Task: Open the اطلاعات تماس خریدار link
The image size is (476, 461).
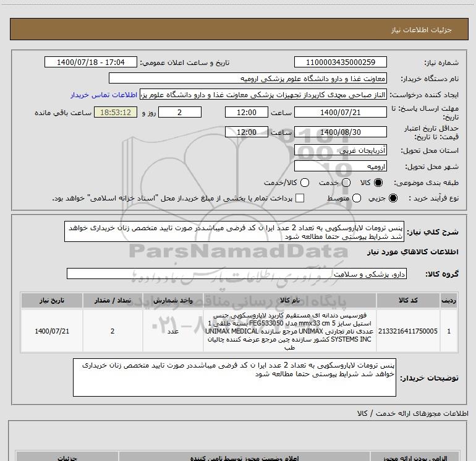Action: pyautogui.click(x=104, y=95)
